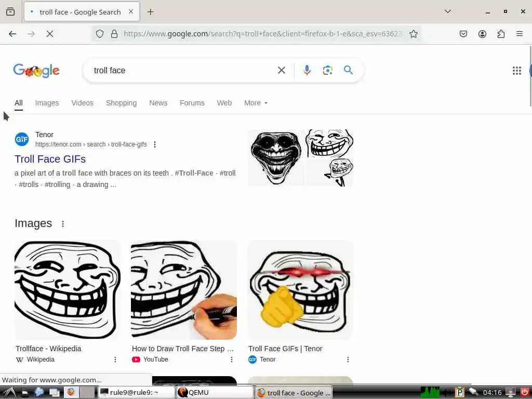Viewport: 532px width, 399px height.
Task: Open the tracking protection shield icon
Action: [99, 34]
